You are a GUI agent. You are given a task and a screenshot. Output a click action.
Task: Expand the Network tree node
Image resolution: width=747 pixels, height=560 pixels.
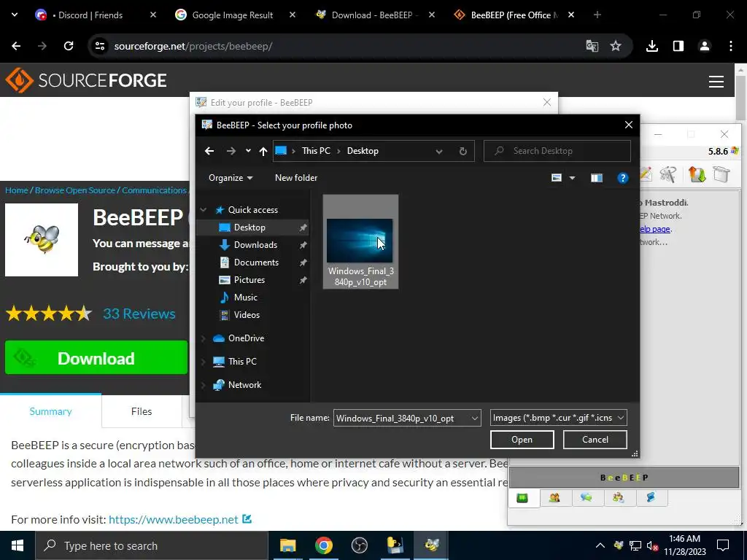click(204, 385)
